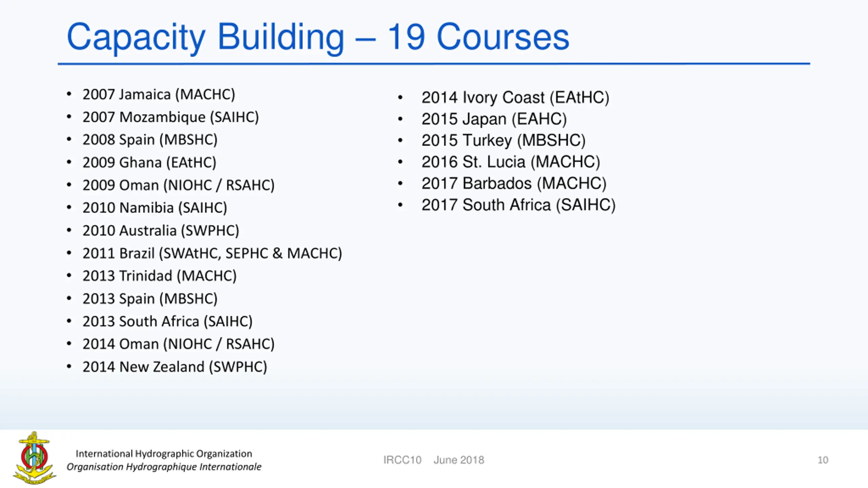Click the slide number 10
868x488 pixels.
coord(823,460)
